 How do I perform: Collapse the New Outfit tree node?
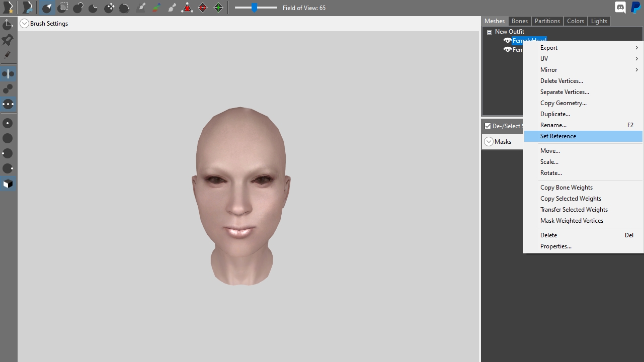[x=489, y=32]
